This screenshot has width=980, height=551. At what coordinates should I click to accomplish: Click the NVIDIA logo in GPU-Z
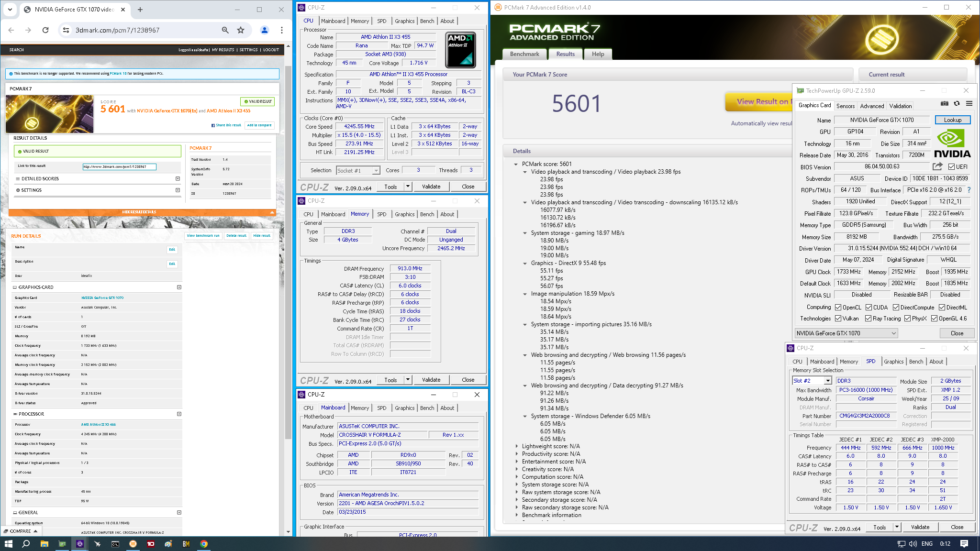(952, 143)
